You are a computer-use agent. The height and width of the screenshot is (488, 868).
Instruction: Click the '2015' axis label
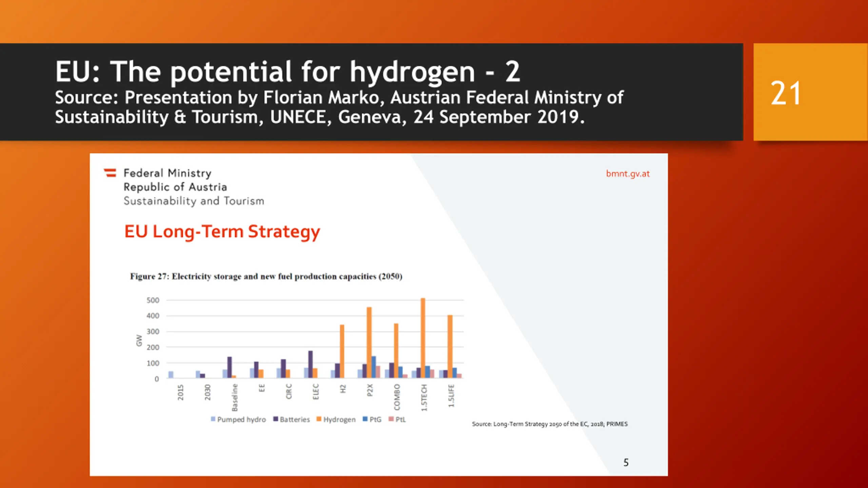coord(180,392)
